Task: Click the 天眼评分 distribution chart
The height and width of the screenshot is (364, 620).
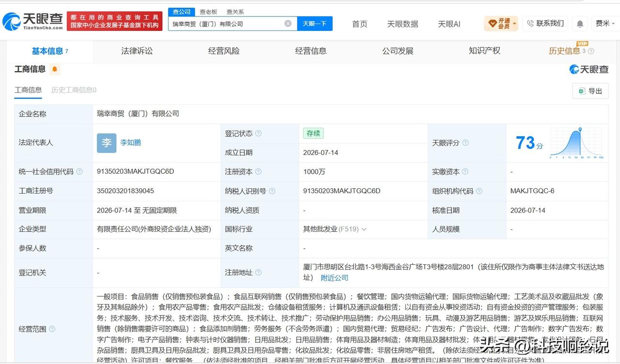Action: [x=576, y=143]
